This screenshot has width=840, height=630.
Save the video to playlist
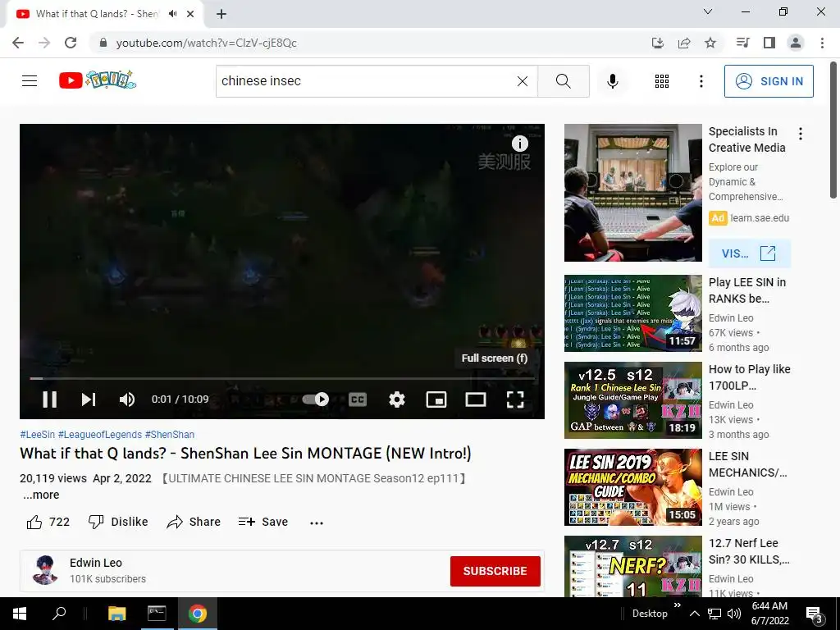(263, 522)
